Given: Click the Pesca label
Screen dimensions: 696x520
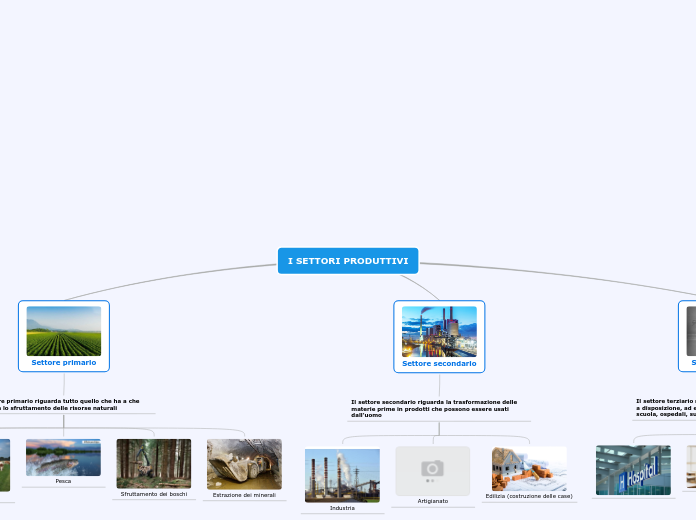Looking at the screenshot, I should [63, 481].
